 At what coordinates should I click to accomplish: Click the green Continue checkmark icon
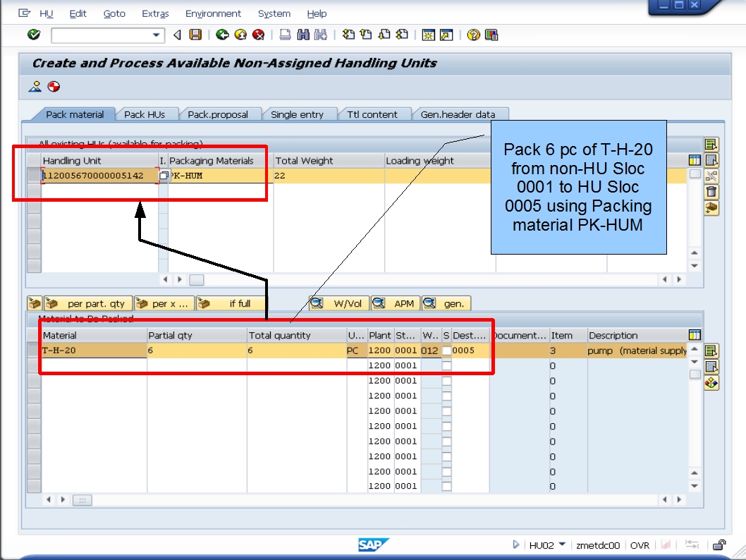[x=33, y=34]
